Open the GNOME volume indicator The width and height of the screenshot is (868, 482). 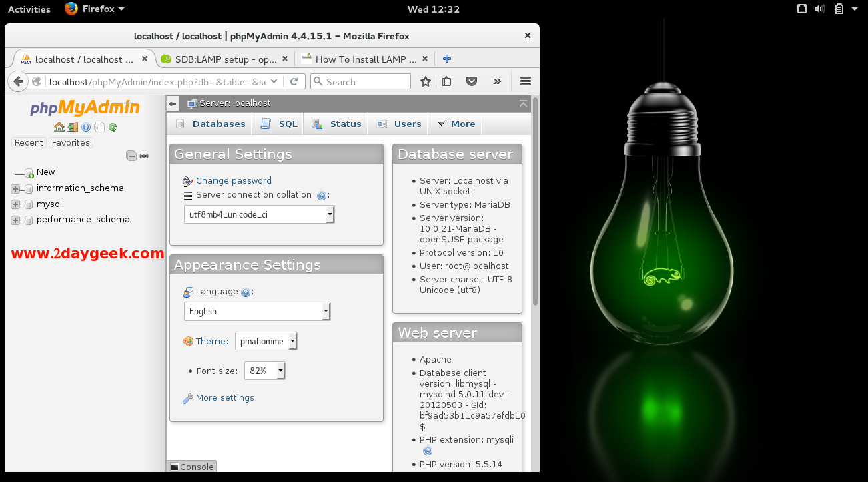(x=820, y=9)
